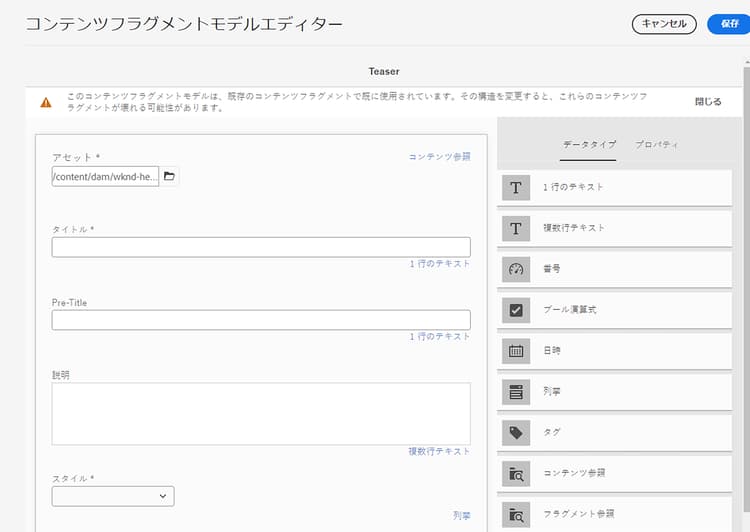The image size is (750, 532).
Task: Click the フラグメント参照 data type label
Action: [579, 514]
